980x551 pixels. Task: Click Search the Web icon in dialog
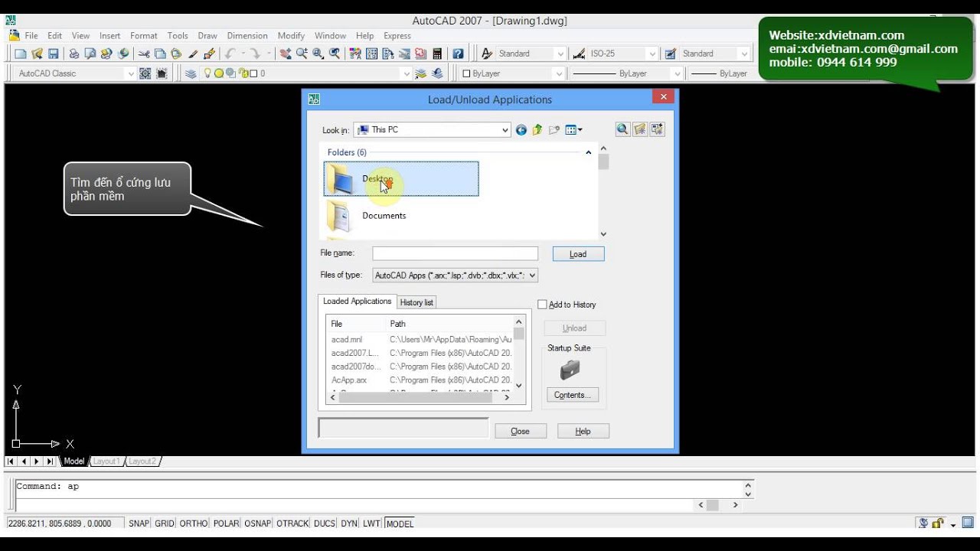coord(622,129)
